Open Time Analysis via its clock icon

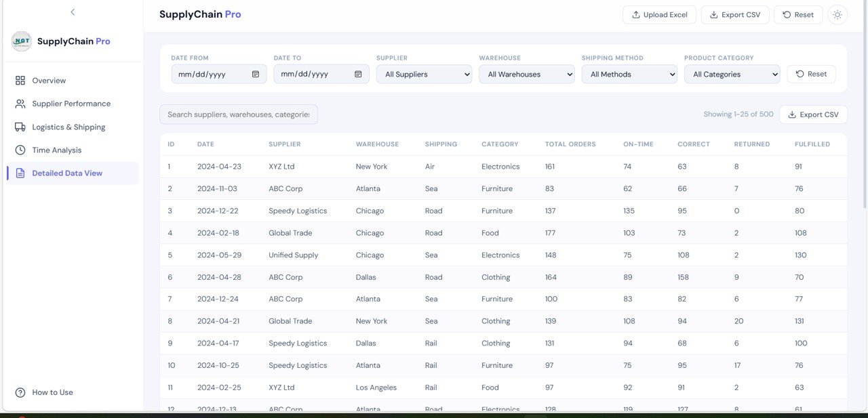(x=21, y=150)
